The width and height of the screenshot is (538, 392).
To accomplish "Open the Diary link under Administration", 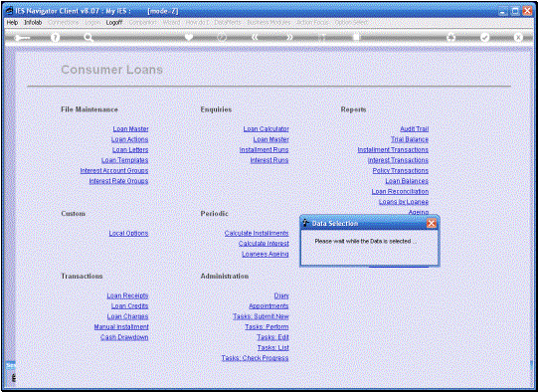I will pyautogui.click(x=281, y=295).
